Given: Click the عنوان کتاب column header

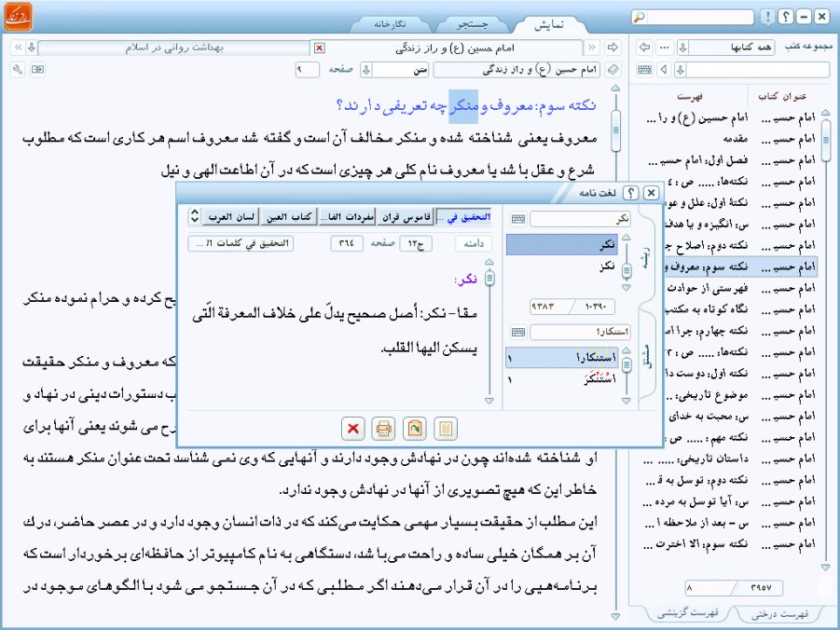Looking at the screenshot, I should [x=782, y=96].
